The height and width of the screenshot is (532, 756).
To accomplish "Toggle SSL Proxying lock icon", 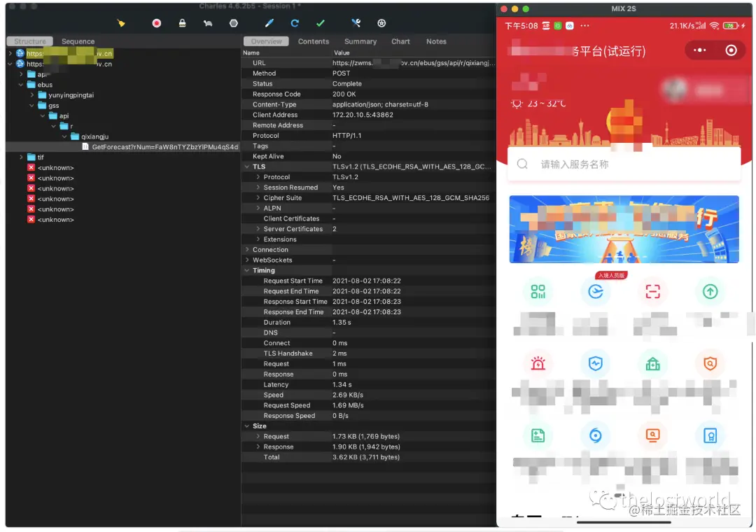I will pos(182,23).
